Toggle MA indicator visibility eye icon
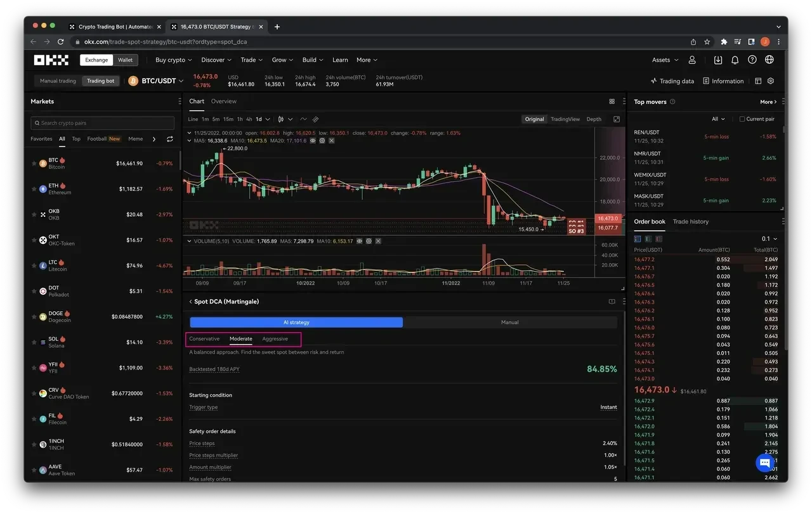812x514 pixels. pos(313,141)
